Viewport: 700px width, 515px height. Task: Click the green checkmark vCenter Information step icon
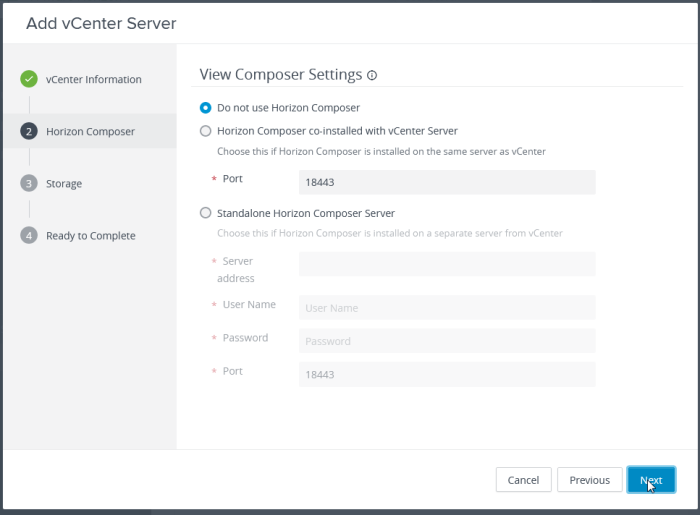[x=29, y=79]
